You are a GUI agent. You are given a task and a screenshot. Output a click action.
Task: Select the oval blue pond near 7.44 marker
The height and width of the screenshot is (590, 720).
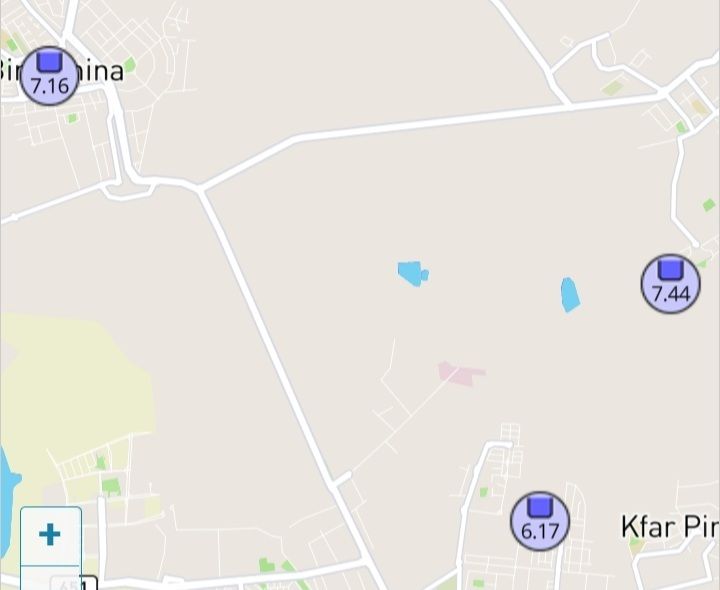point(570,295)
